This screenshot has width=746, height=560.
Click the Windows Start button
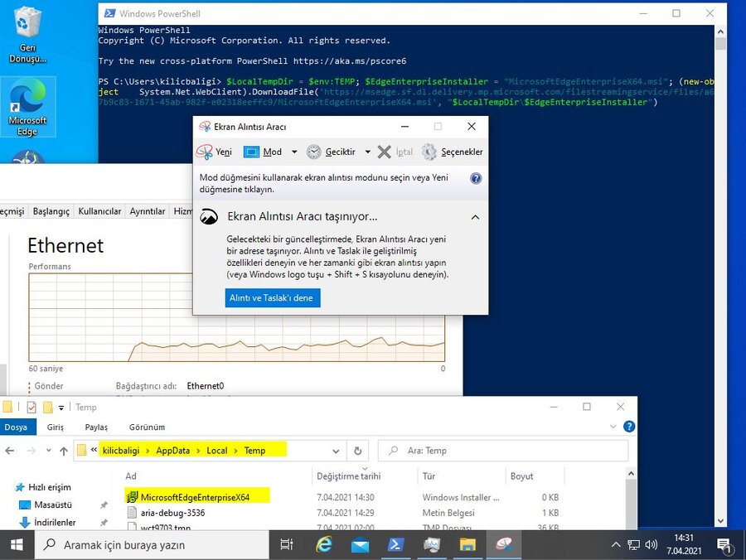pos(17,545)
